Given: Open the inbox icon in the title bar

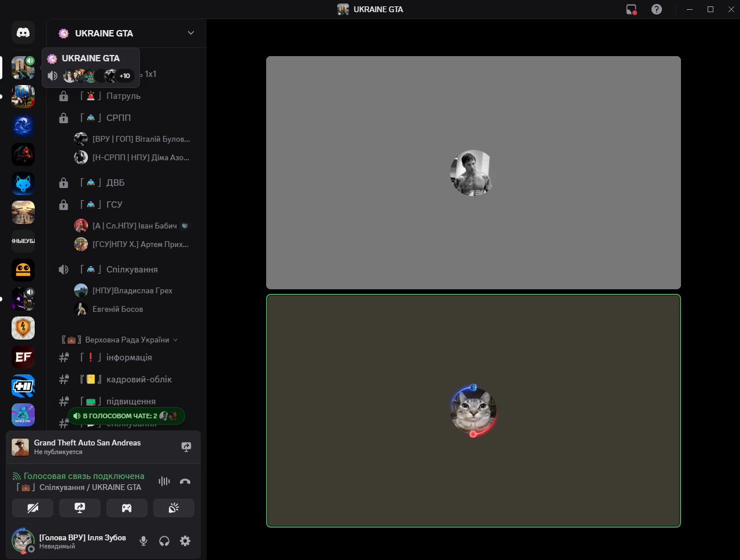Looking at the screenshot, I should pos(631,9).
